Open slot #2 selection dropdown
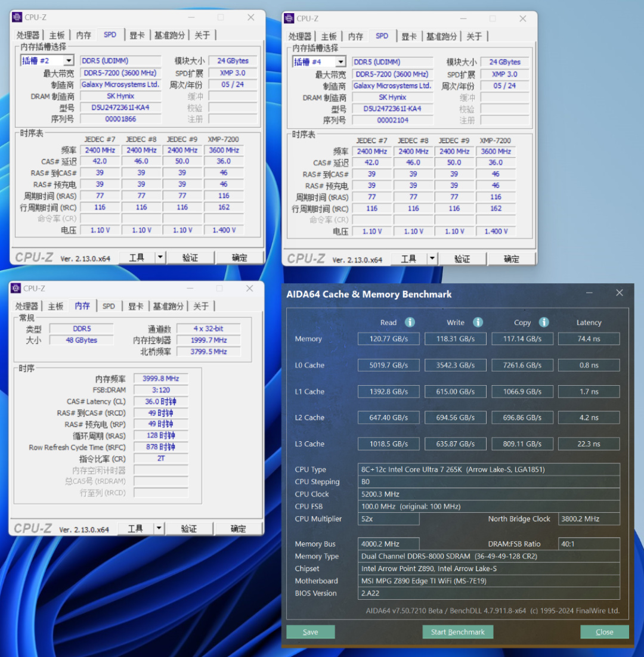Viewport: 644px width, 657px height. point(69,61)
